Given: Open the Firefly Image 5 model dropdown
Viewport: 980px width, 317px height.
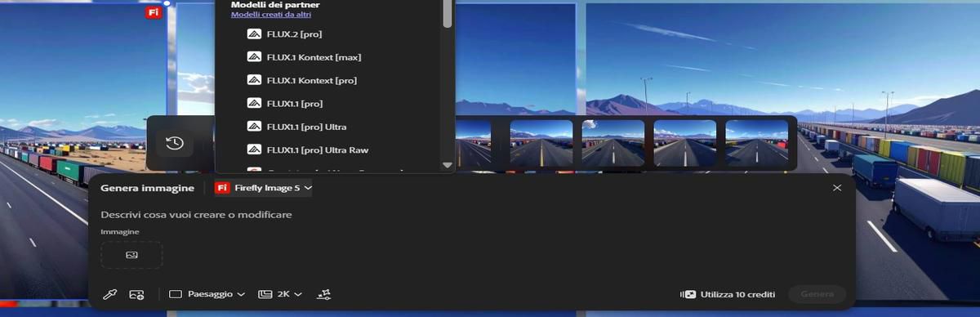Looking at the screenshot, I should pos(263,188).
